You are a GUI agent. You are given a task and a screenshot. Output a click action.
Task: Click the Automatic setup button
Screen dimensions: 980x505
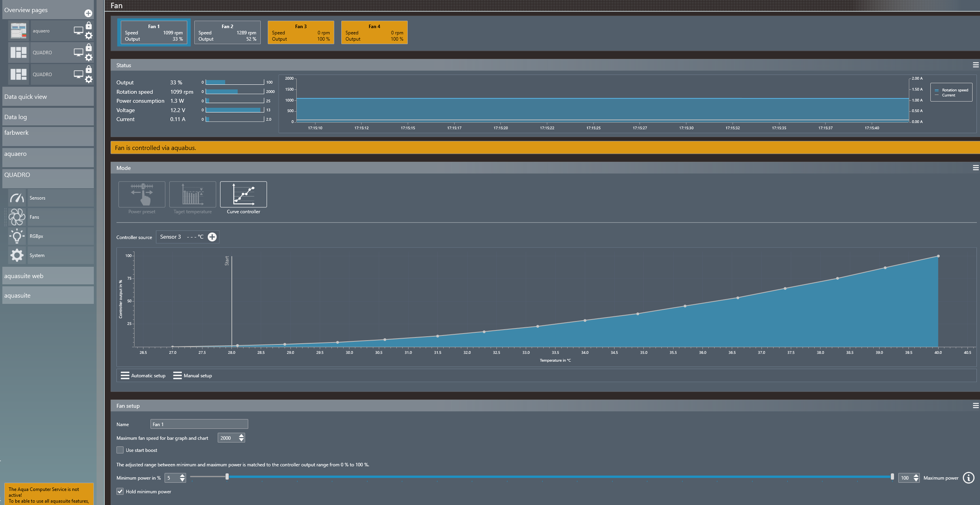tap(143, 376)
